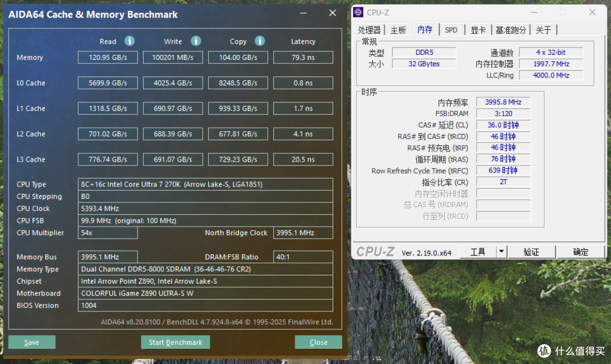
Task: Click the Copy column info icon
Action: (260, 41)
